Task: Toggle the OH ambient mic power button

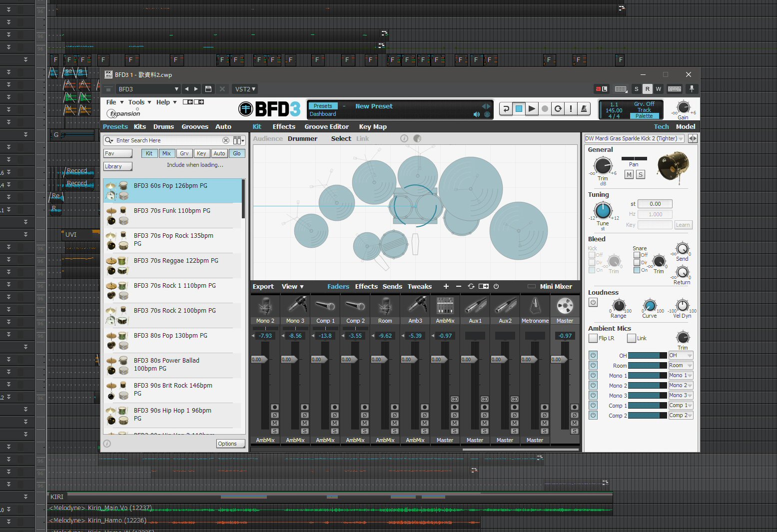Action: point(593,355)
